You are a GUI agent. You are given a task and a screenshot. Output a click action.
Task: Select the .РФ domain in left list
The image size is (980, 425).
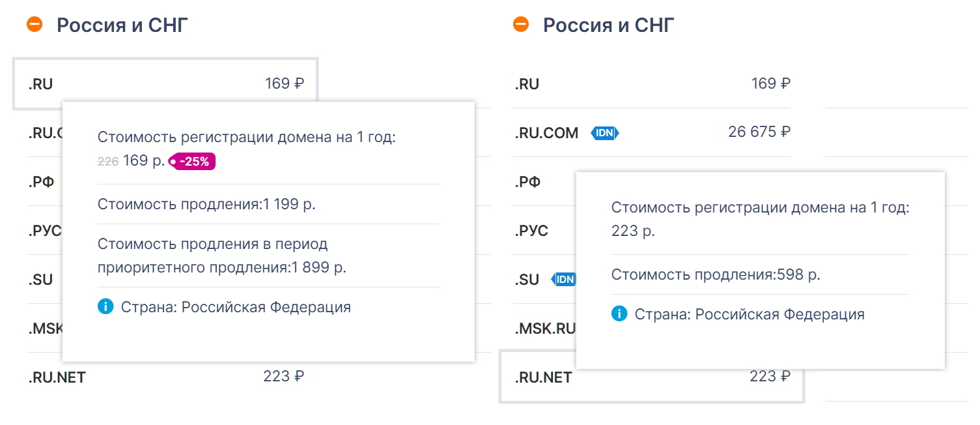click(41, 182)
